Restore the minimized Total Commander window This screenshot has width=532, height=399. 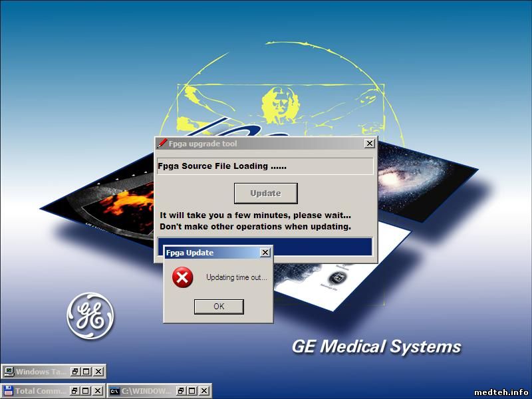click(x=75, y=391)
